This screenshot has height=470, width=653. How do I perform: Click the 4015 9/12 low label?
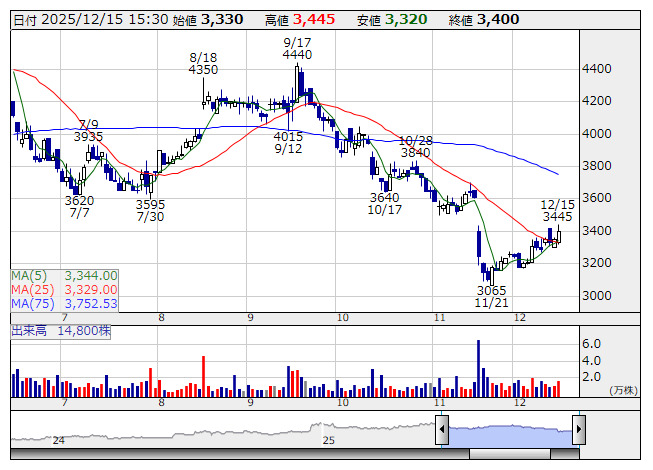point(288,143)
